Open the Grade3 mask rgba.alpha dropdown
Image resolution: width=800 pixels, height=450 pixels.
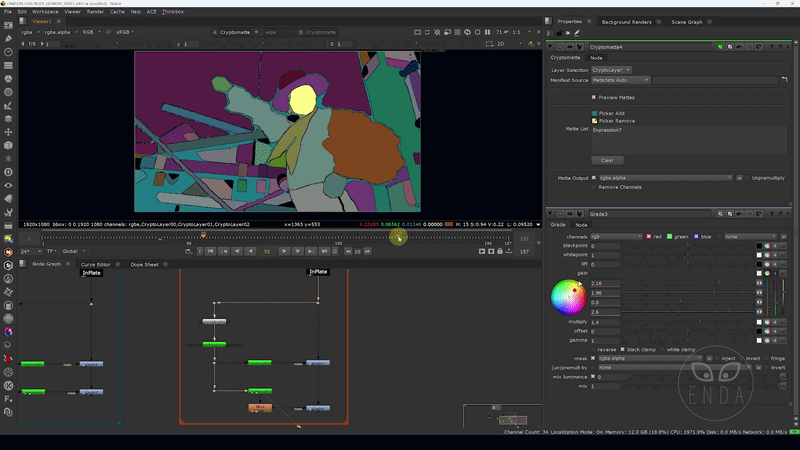(650, 358)
